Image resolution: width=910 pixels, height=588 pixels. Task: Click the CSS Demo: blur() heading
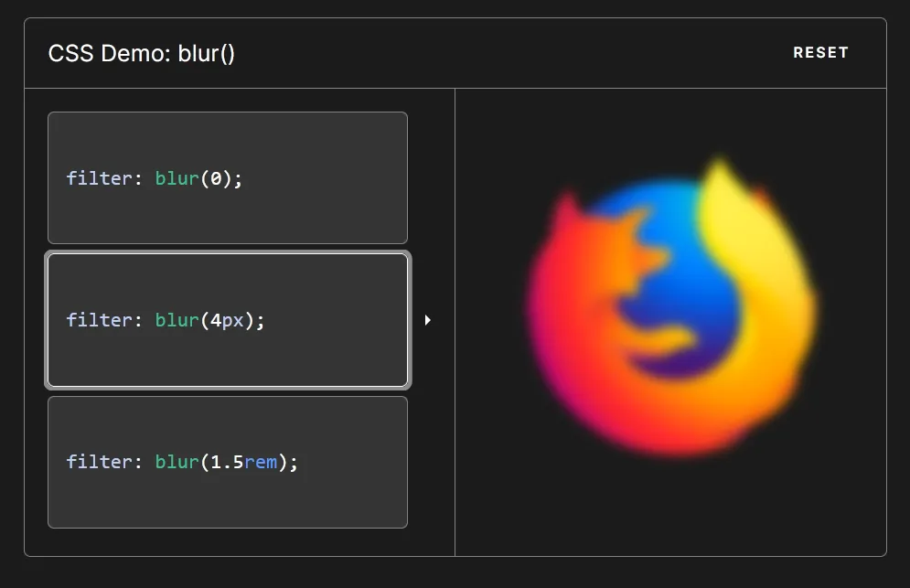tap(142, 53)
